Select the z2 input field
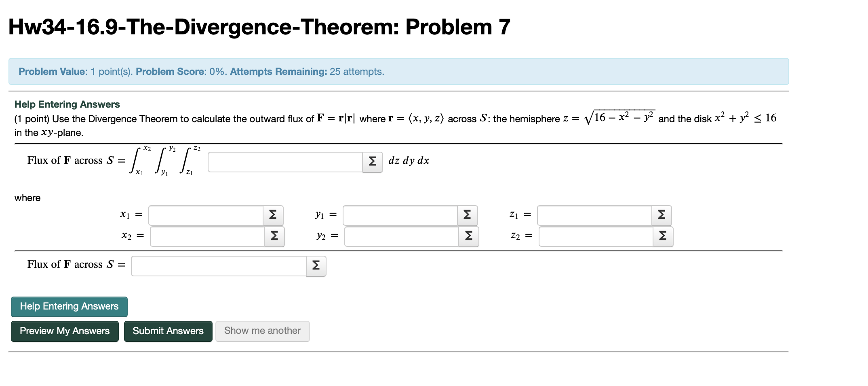This screenshot has height=386, width=868. [x=594, y=236]
